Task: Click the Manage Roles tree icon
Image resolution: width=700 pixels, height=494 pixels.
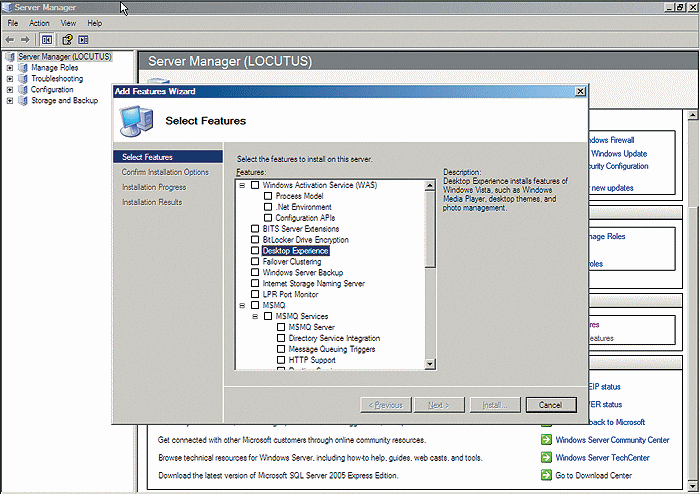Action: [23, 68]
